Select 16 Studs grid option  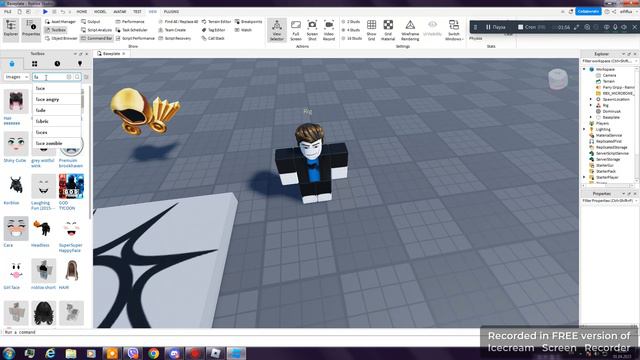pyautogui.click(x=352, y=38)
